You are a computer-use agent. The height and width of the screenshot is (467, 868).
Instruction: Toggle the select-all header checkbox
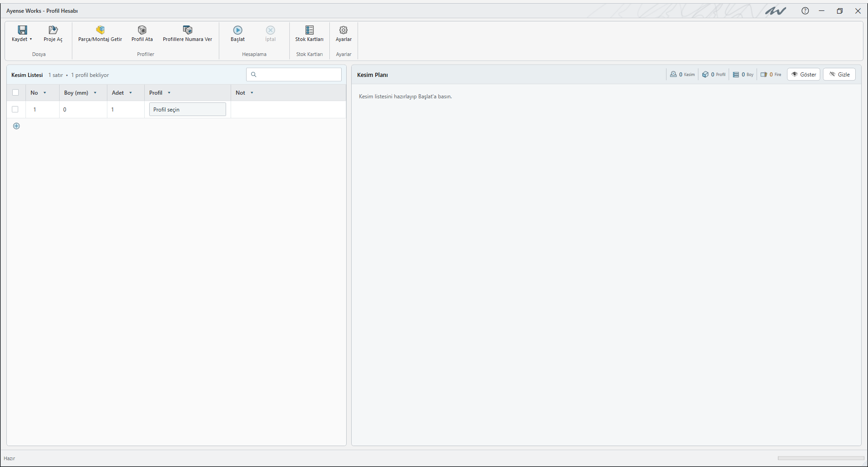15,93
